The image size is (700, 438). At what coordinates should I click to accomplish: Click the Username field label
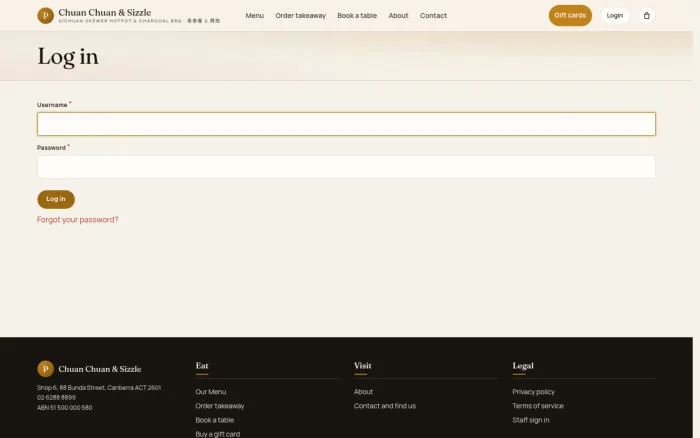tap(52, 105)
